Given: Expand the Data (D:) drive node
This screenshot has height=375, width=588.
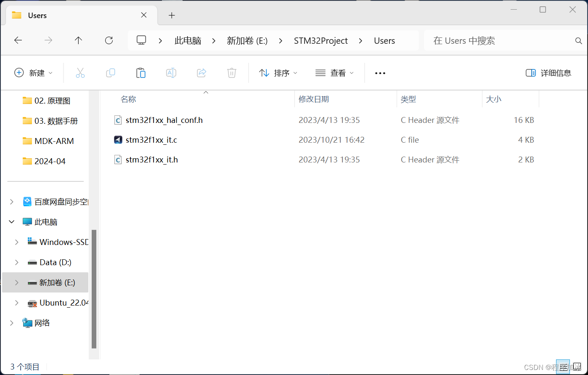Looking at the screenshot, I should click(x=16, y=262).
